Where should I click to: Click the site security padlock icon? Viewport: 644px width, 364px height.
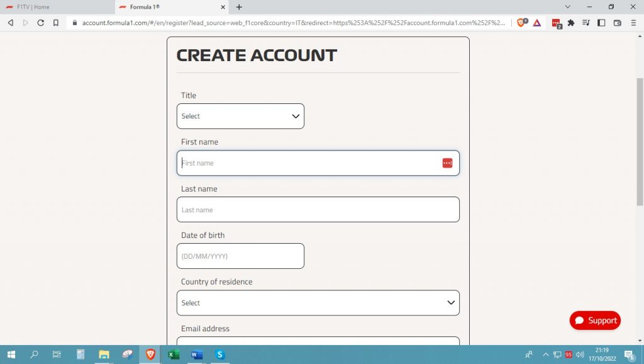click(74, 23)
